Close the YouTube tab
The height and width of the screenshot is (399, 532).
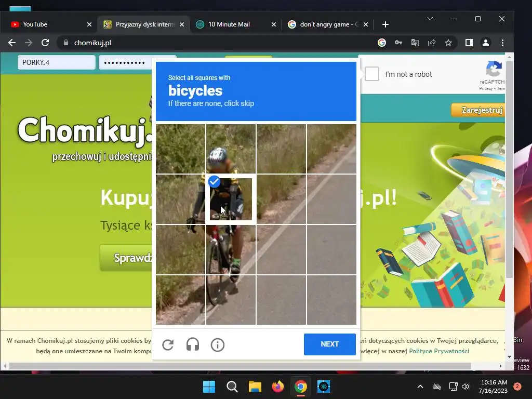[x=89, y=24]
